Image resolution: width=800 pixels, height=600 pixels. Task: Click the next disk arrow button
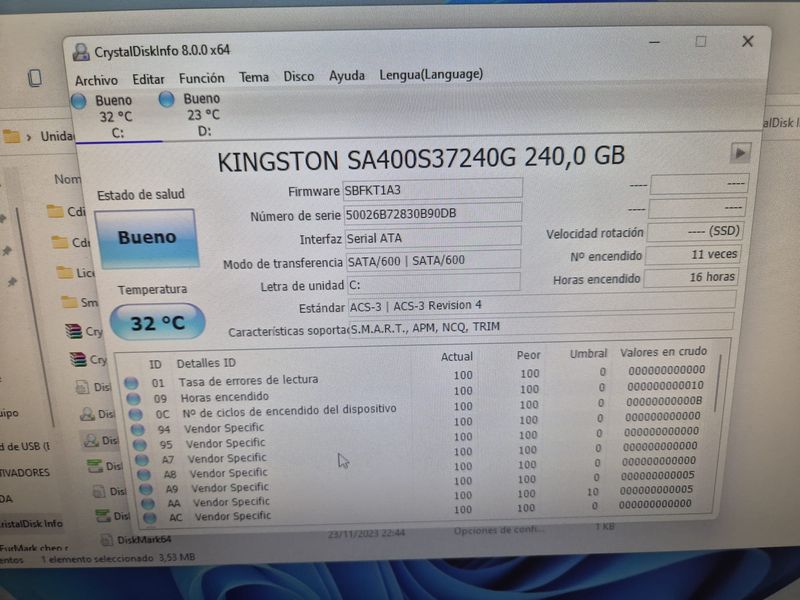pyautogui.click(x=740, y=153)
